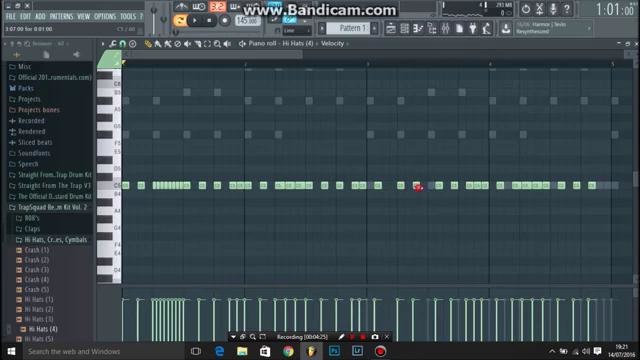Open the PATTERNS menu
Viewport: 640px width, 360px height.
(x=61, y=17)
